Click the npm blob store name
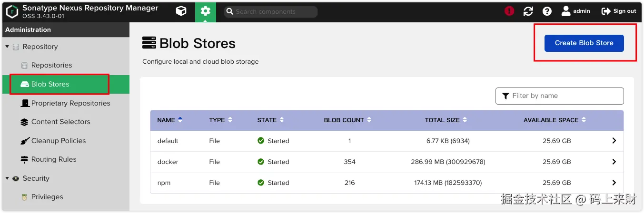Viewport: 644px width, 213px height. coord(164,183)
